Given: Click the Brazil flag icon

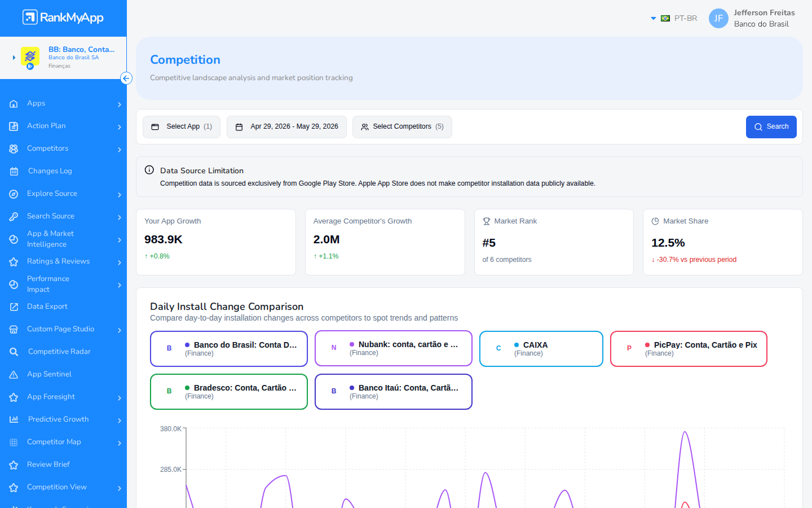Looking at the screenshot, I should [665, 18].
